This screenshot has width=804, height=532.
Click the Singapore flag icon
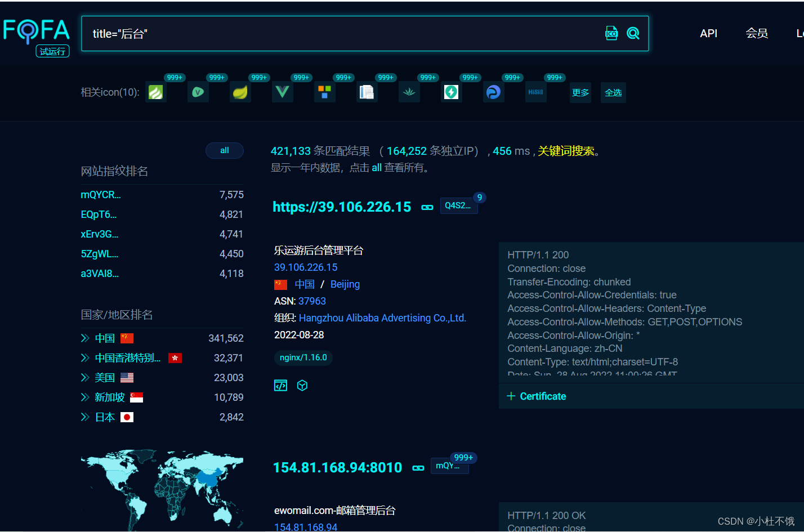[x=137, y=397]
